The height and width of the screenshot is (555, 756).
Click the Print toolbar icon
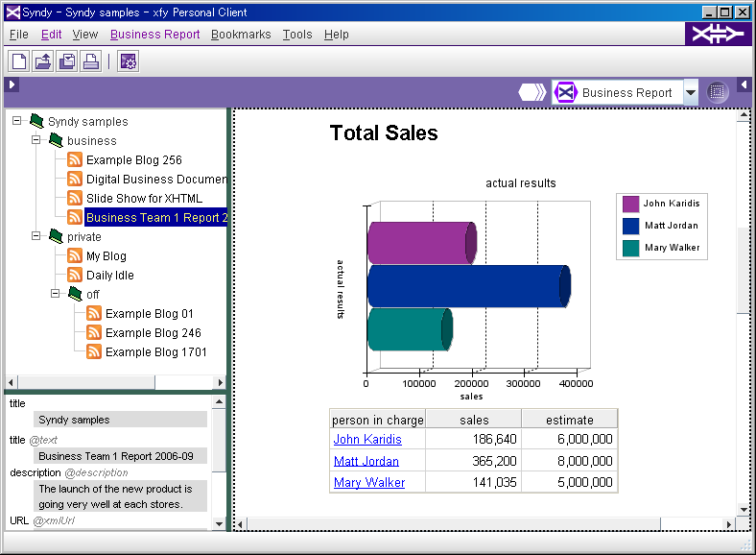(x=91, y=62)
